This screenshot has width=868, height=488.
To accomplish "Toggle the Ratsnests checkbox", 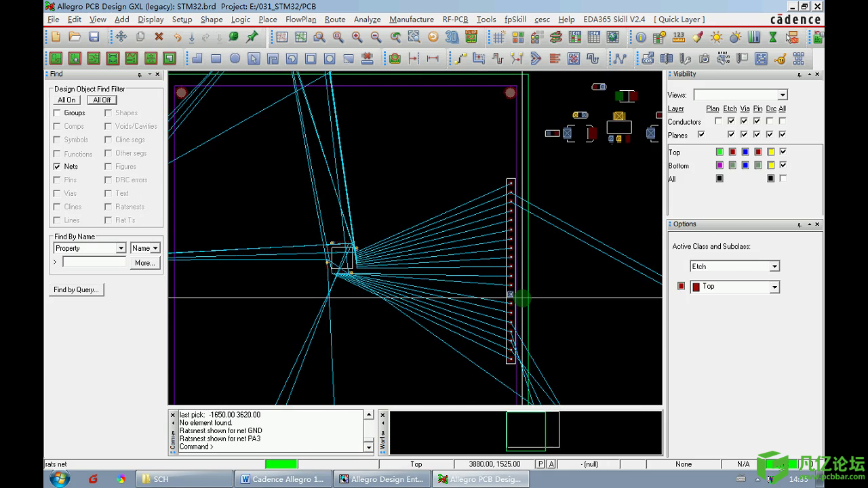I will click(108, 207).
